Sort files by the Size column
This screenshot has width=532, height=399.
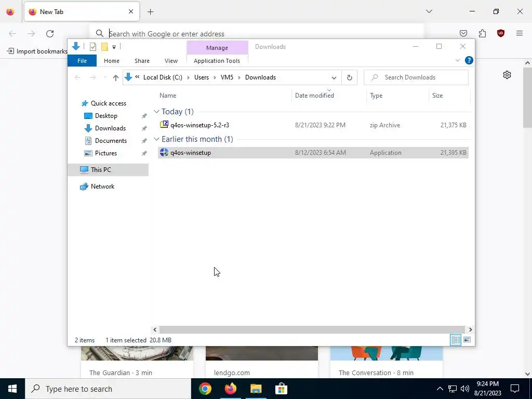(x=449, y=96)
